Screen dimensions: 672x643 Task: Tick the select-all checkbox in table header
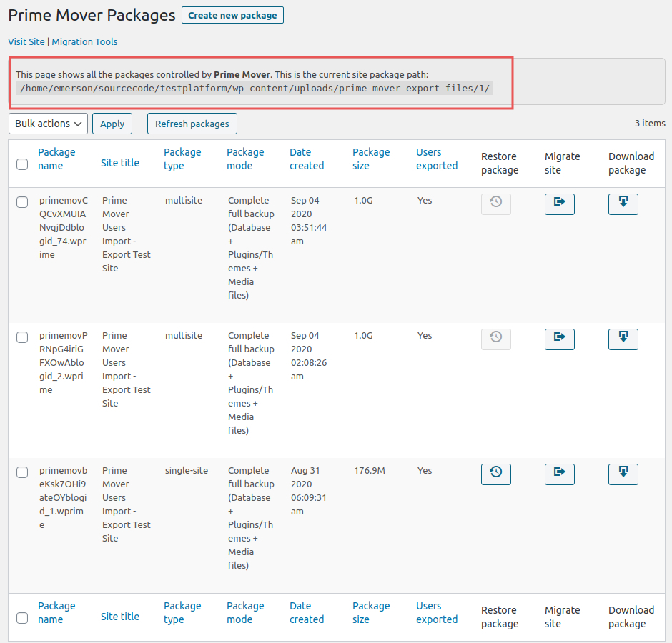22,164
